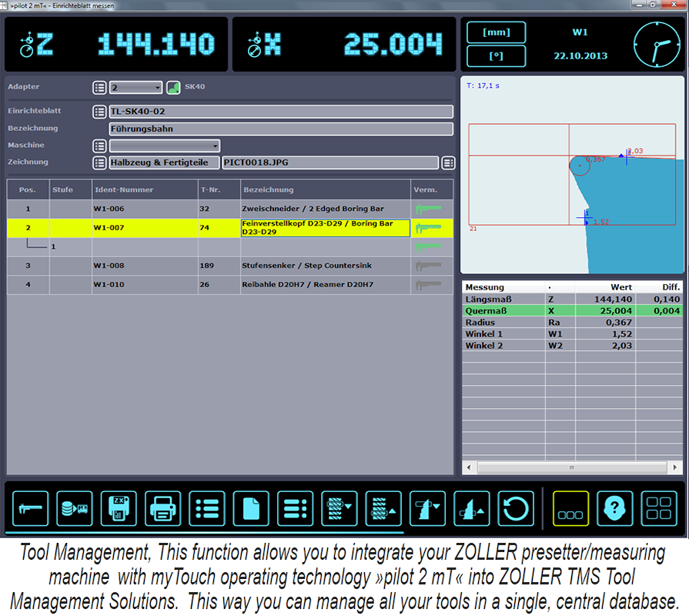689x616 pixels.
Task: Click the printer icon
Action: tap(162, 508)
